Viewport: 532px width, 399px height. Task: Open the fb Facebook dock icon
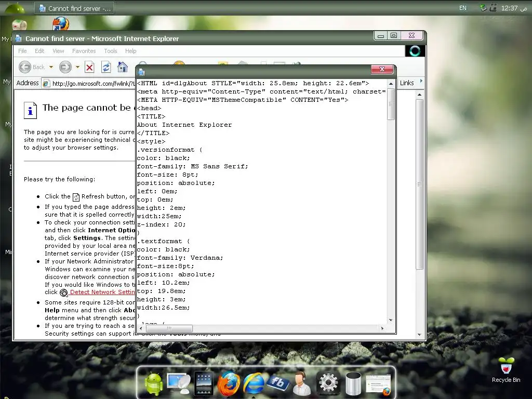pyautogui.click(x=278, y=383)
